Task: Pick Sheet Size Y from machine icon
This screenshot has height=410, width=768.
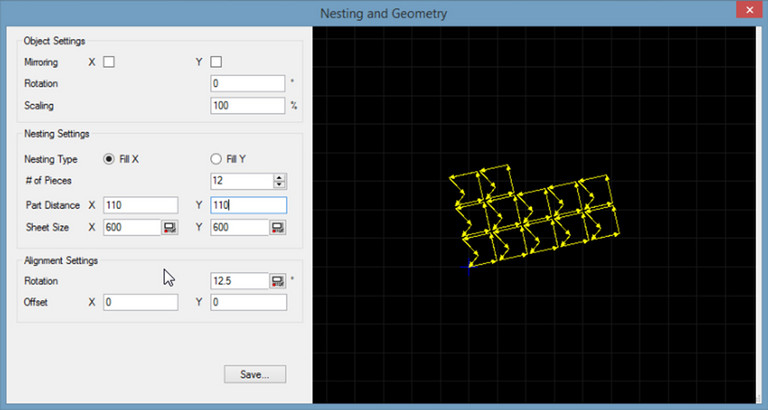Action: coord(278,227)
